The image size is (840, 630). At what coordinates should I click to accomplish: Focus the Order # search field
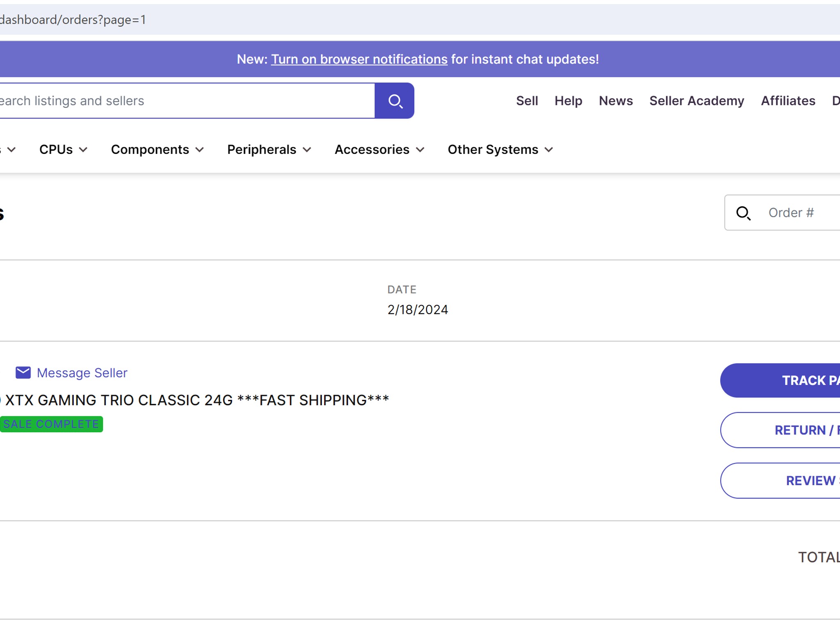click(x=782, y=213)
